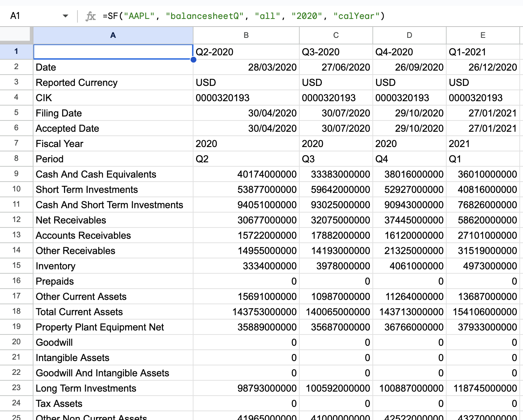
Task: Click value 90943000000
Action: (410, 205)
